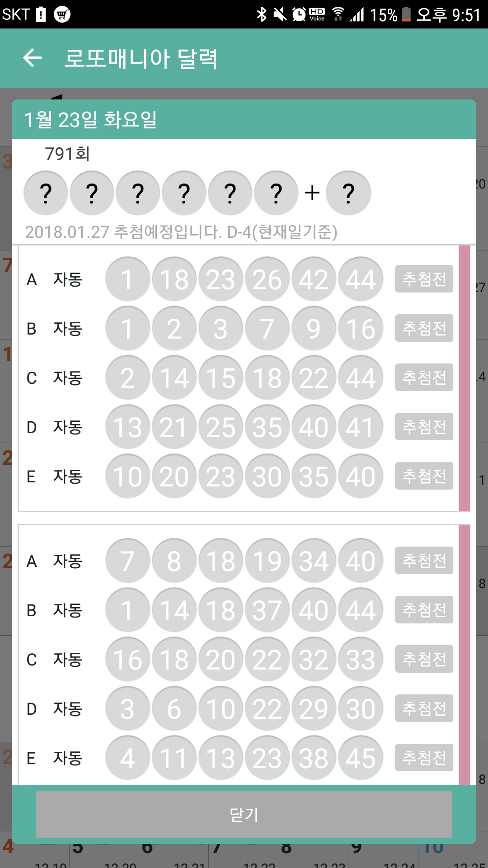
Task: Tap the first question-mark ball of round 791
Action: point(46,193)
